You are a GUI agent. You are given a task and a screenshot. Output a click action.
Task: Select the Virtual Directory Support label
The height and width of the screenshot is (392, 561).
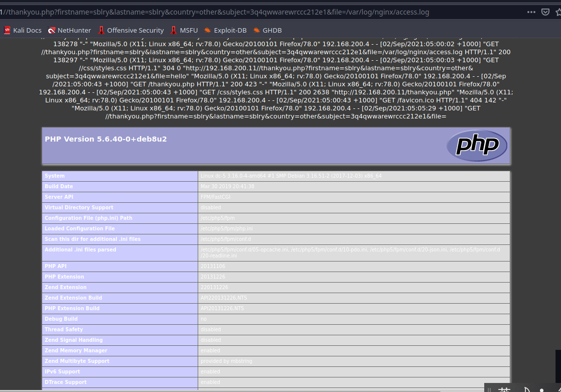pos(79,207)
